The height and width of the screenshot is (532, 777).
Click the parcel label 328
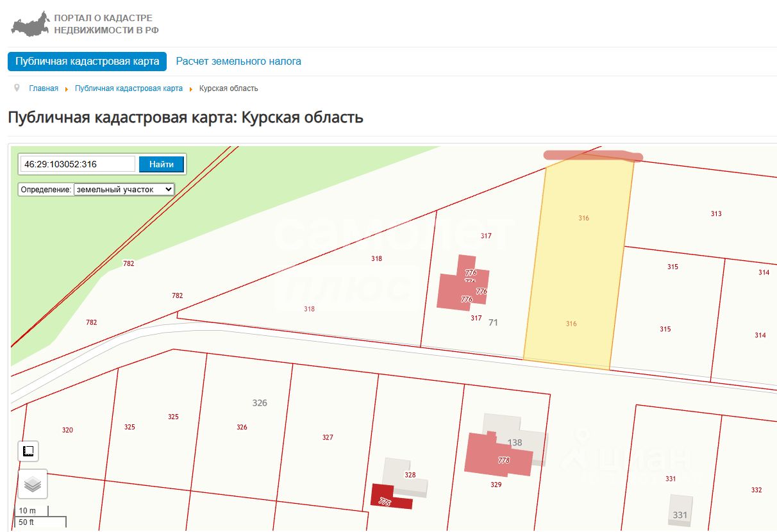click(x=410, y=475)
